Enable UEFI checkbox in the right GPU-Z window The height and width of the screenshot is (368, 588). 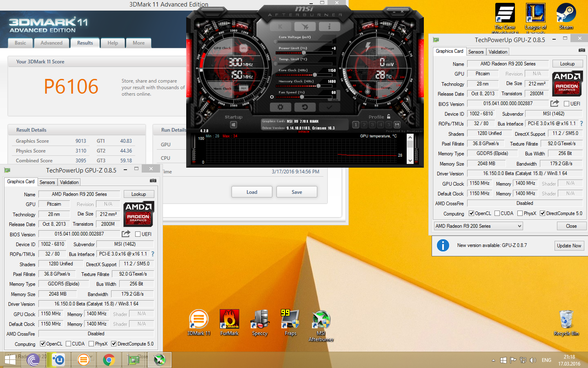(x=567, y=104)
